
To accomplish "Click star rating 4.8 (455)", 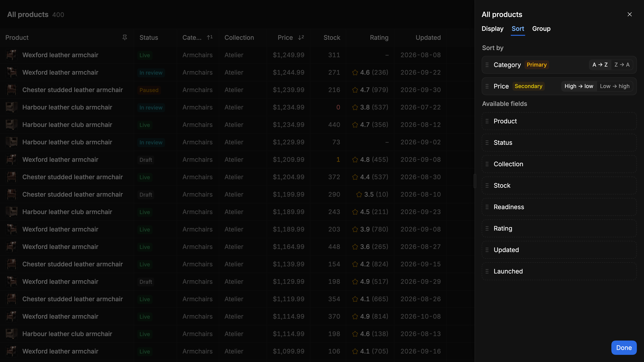I will [x=370, y=160].
